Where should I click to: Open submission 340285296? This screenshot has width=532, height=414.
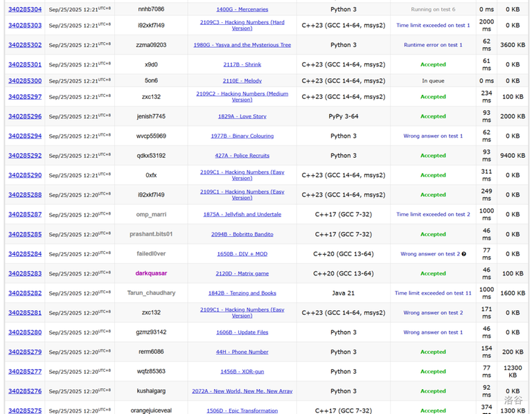(25, 116)
